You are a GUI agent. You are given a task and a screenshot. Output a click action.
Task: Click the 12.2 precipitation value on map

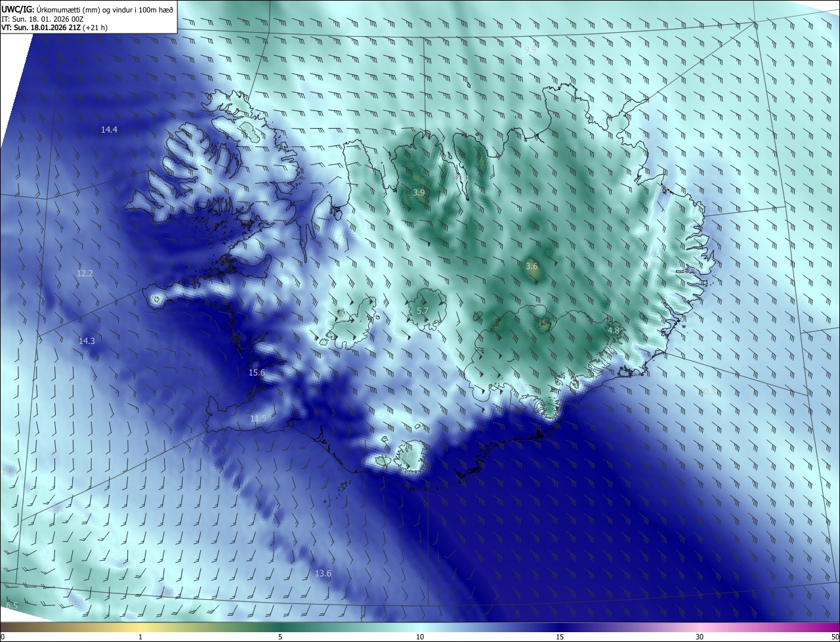coord(85,273)
